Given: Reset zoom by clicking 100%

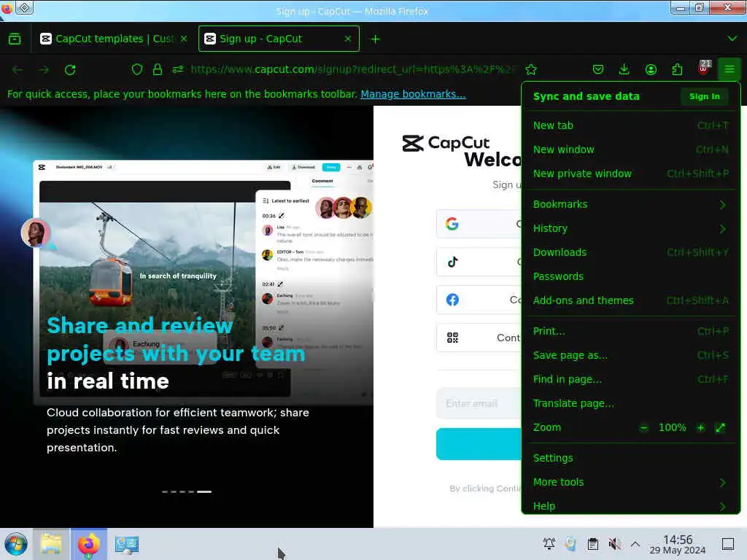Looking at the screenshot, I should click(x=672, y=427).
